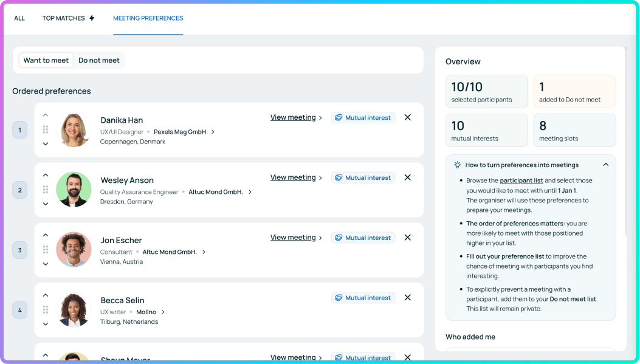The width and height of the screenshot is (640, 364).
Task: Click the rank number 1 badge
Action: [19, 130]
